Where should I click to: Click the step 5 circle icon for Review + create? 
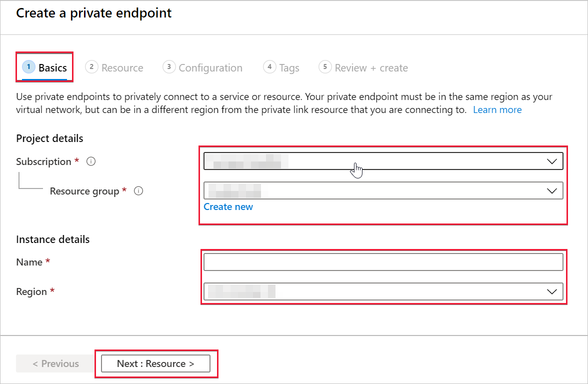pos(325,67)
